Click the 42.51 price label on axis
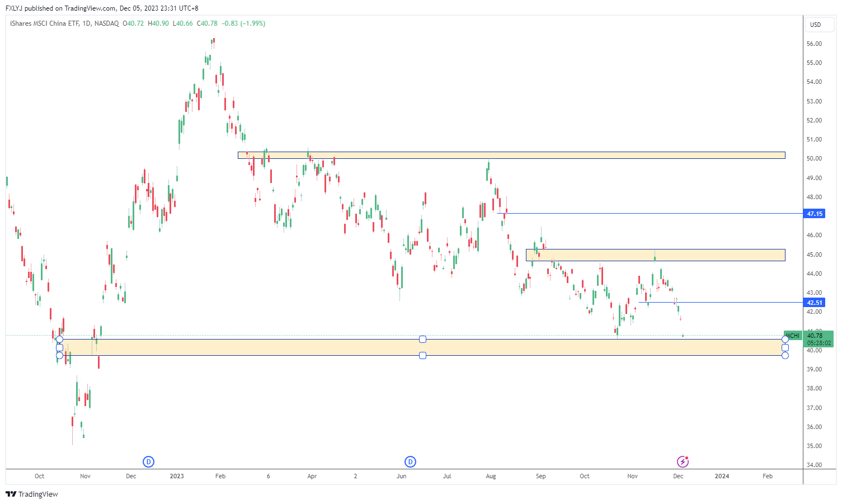This screenshot has height=504, width=842. [x=815, y=303]
